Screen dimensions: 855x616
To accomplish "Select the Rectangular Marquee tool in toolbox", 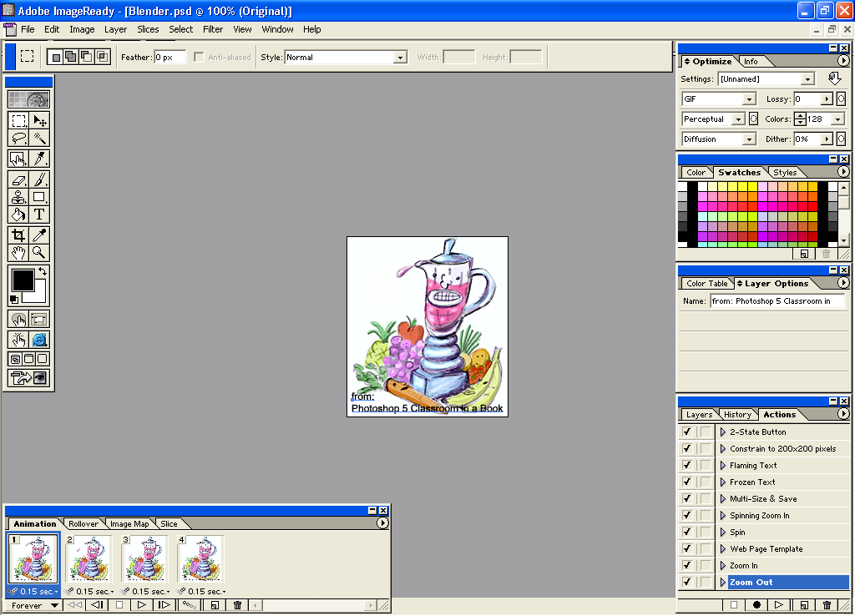I will pyautogui.click(x=18, y=120).
